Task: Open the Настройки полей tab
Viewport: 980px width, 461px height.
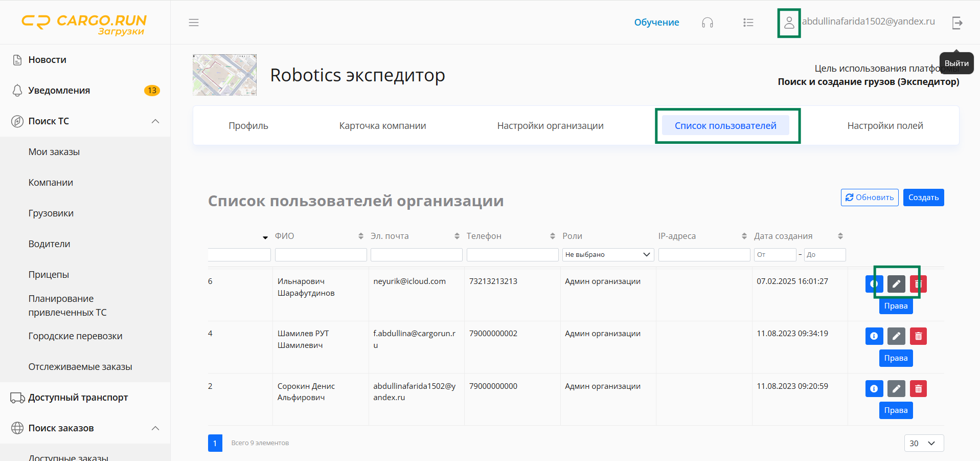Action: (885, 126)
